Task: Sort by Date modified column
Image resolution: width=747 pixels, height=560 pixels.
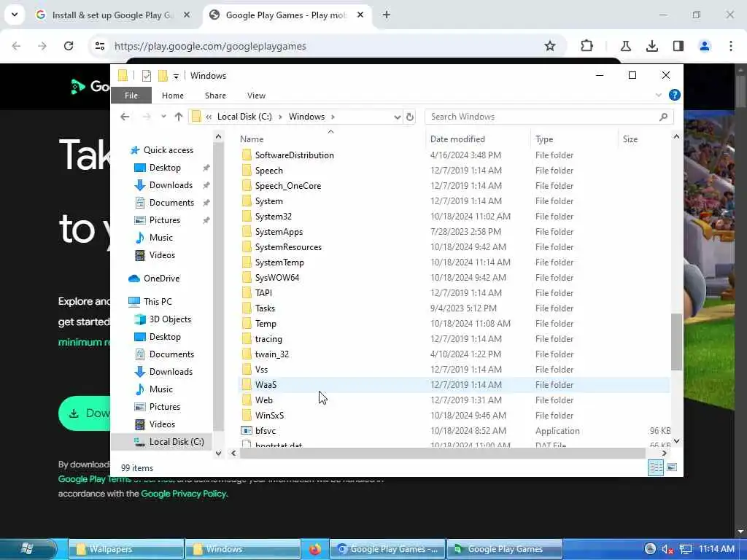Action: click(457, 139)
